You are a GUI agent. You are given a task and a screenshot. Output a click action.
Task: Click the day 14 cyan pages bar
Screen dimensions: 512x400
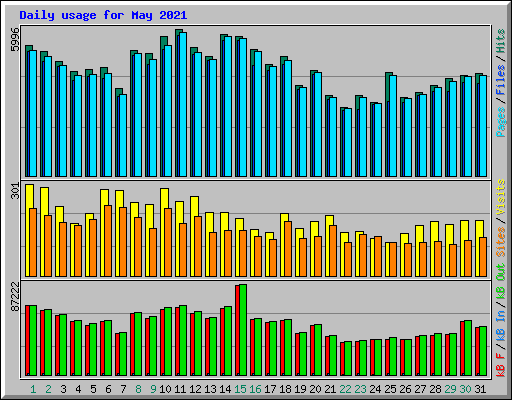click(228, 106)
